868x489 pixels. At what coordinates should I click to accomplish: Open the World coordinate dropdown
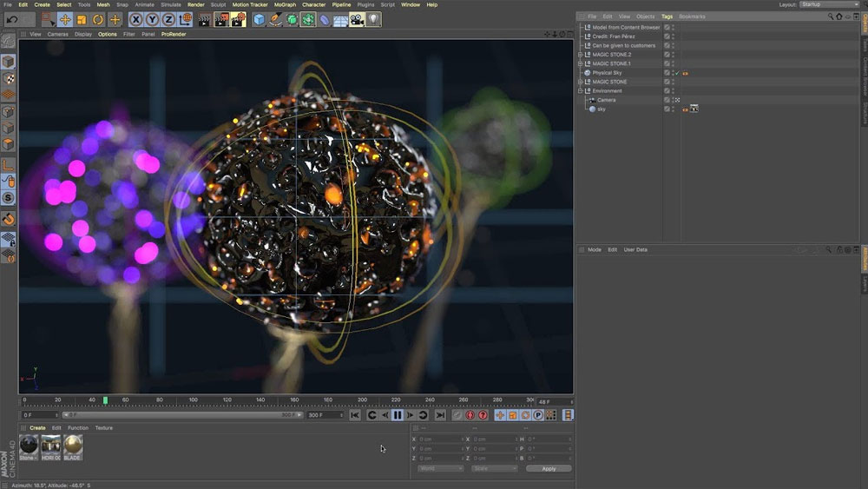click(x=440, y=468)
